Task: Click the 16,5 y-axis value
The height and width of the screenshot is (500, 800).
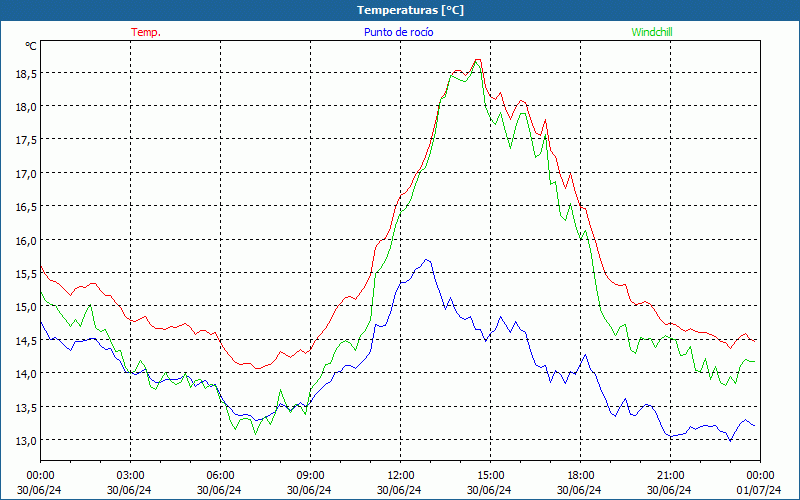Action: point(26,207)
